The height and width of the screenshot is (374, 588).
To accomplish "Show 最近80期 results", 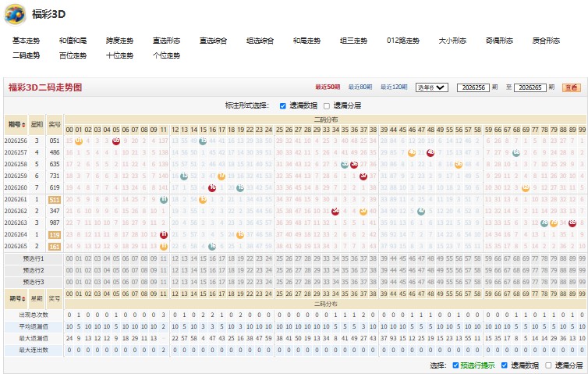I will tap(360, 87).
